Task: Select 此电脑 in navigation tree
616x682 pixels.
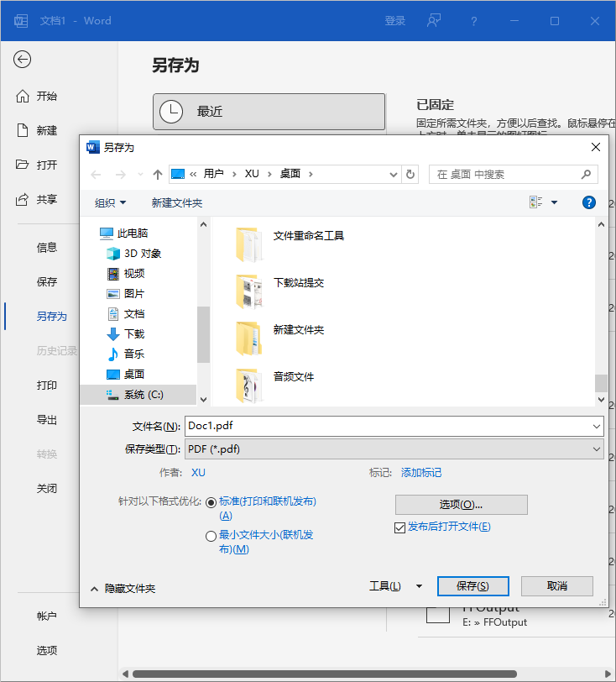Action: [x=124, y=233]
